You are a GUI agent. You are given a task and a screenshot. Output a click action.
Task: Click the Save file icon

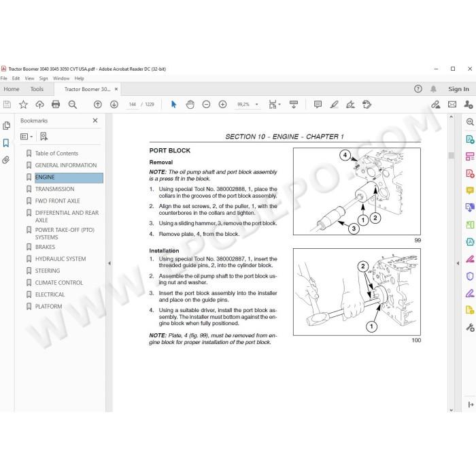pos(7,105)
